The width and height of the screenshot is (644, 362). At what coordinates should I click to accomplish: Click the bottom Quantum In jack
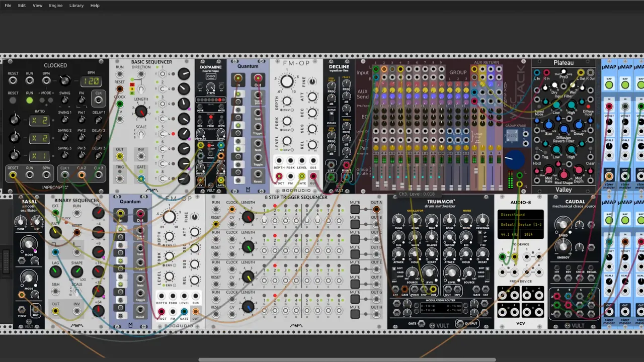(120, 214)
